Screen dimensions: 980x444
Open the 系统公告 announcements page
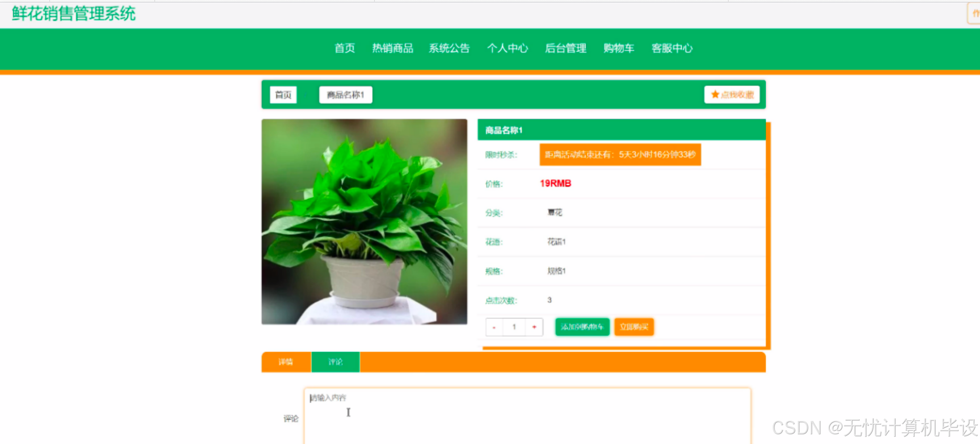(450, 49)
